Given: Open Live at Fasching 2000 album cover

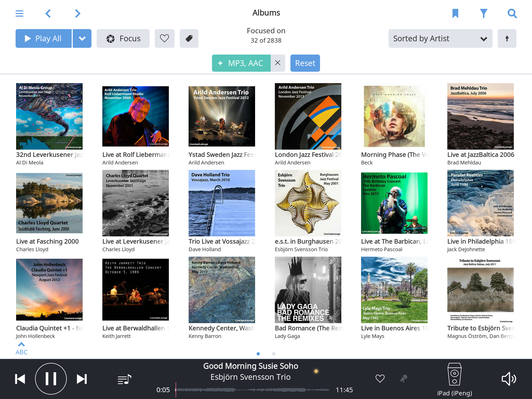Looking at the screenshot, I should [x=49, y=203].
